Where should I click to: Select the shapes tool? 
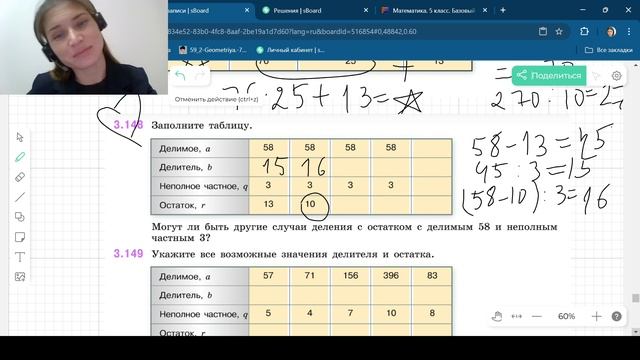click(20, 217)
